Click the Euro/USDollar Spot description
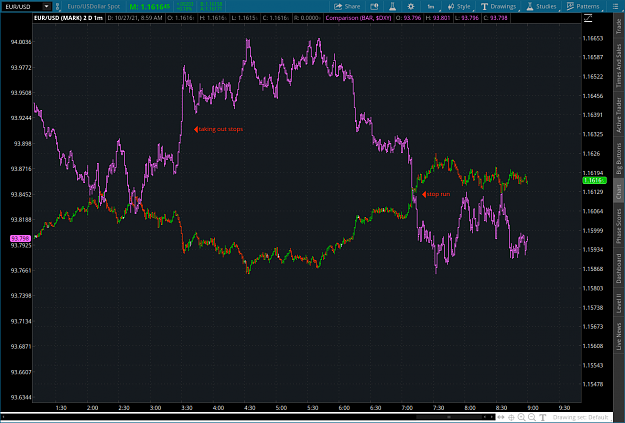 point(94,6)
